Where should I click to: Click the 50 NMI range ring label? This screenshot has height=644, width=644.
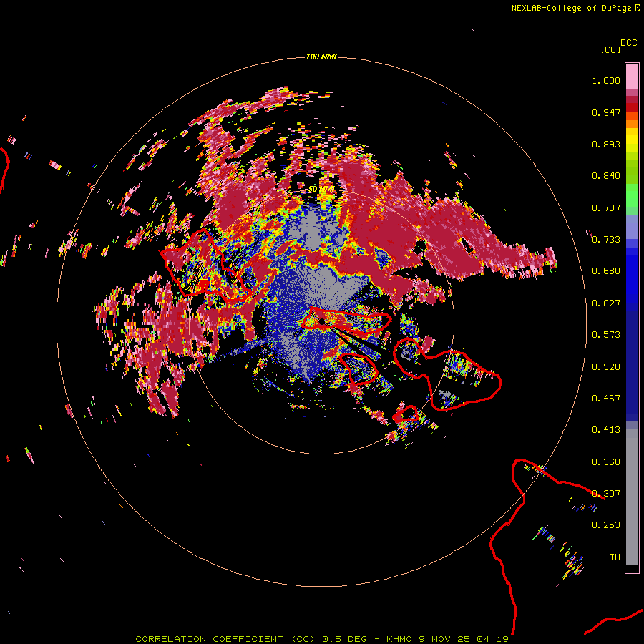tap(321, 189)
